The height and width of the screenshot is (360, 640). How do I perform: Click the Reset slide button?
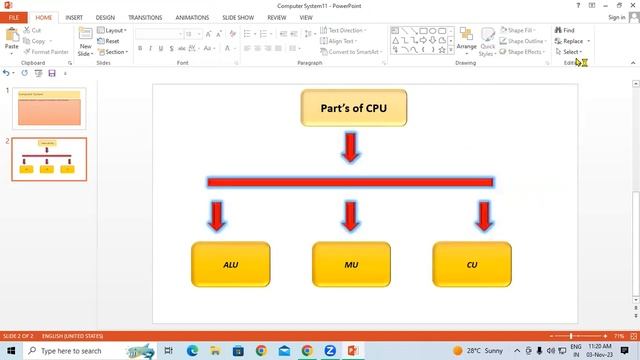(x=109, y=41)
